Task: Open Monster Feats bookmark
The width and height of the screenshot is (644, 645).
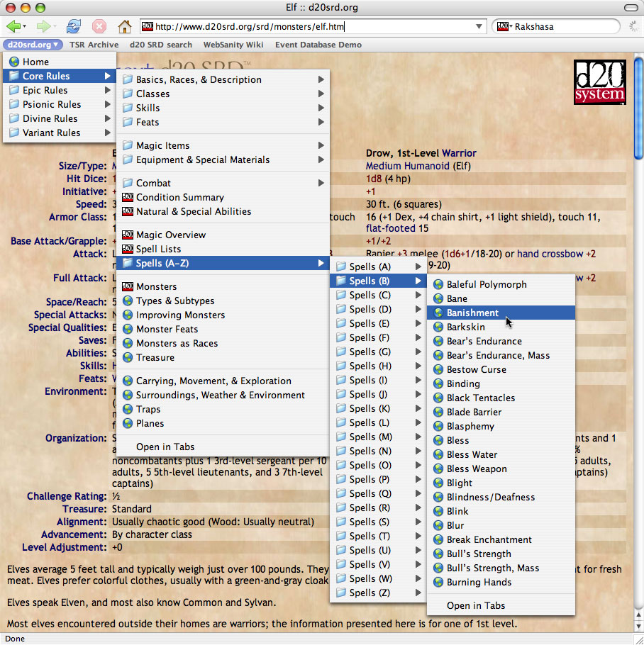Action: 224,329
